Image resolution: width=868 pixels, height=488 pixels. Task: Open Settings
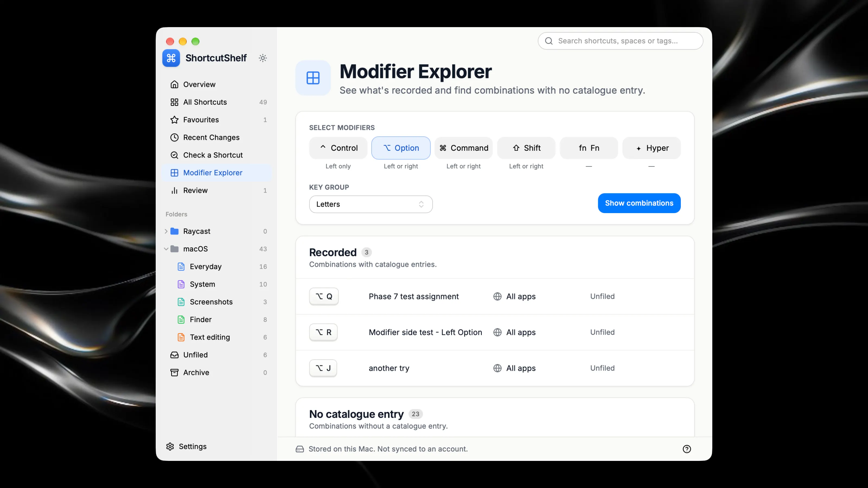point(186,446)
